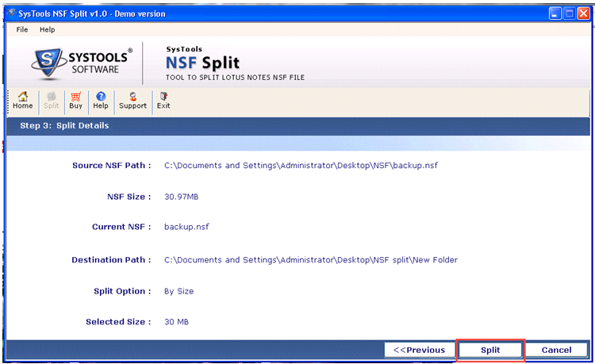Click the NSF Size label
The height and width of the screenshot is (364, 595).
click(129, 197)
